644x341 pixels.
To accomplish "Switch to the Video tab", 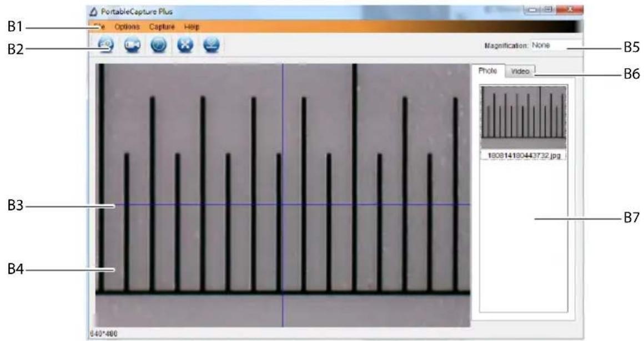I will click(x=520, y=72).
